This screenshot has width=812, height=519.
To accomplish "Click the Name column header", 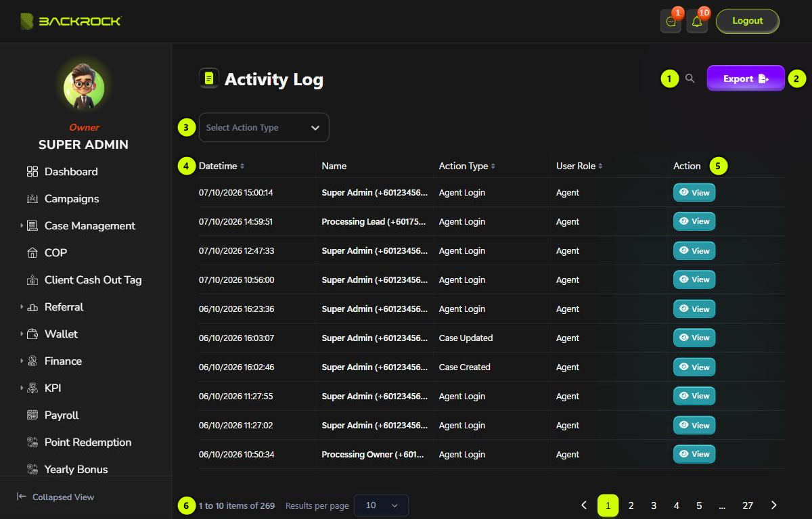I will [x=334, y=166].
